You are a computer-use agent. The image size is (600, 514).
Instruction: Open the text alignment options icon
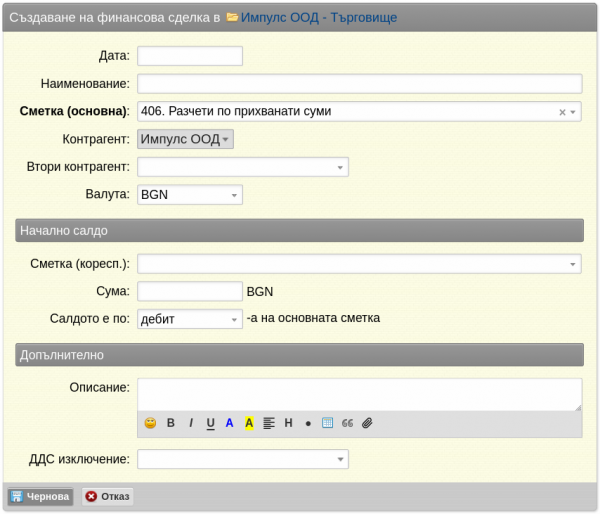(269, 423)
